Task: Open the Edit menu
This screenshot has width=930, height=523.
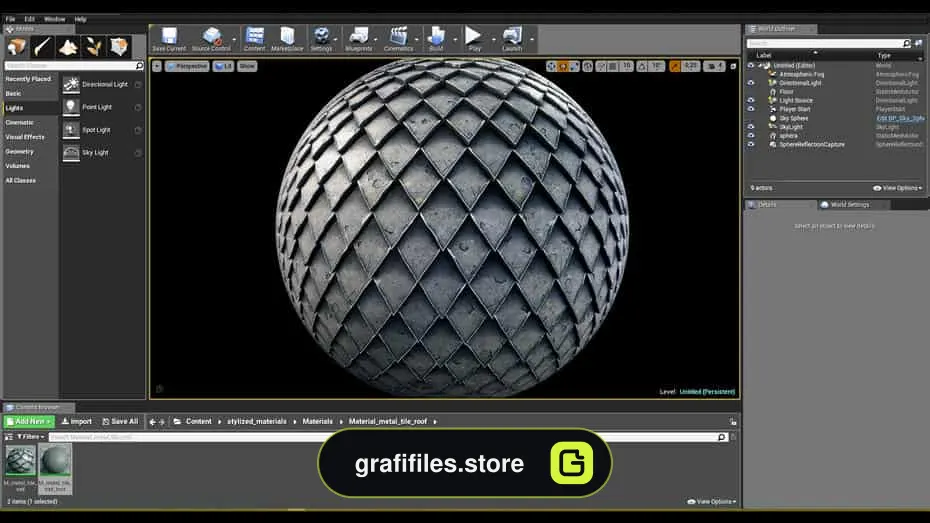Action: 30,20
